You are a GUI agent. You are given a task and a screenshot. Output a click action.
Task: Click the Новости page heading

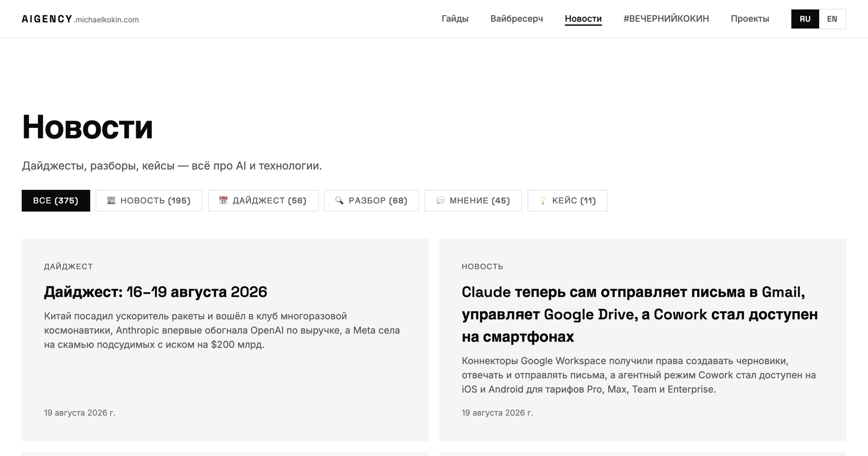87,127
